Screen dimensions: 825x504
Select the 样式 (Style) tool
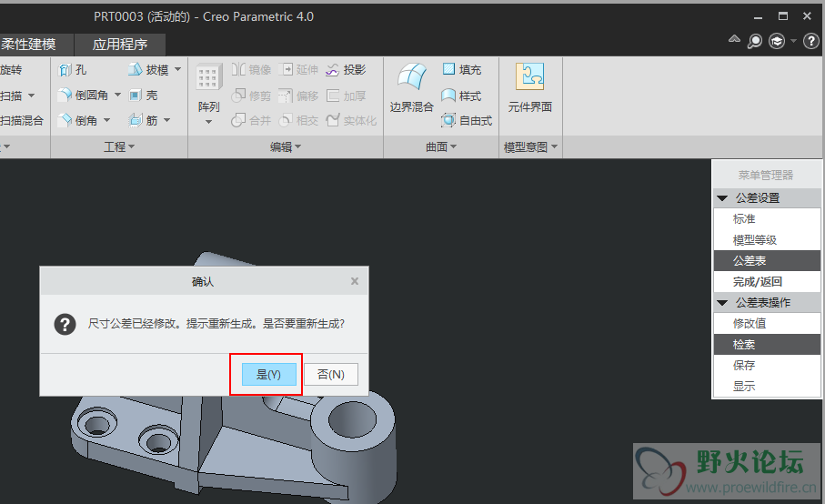click(461, 96)
